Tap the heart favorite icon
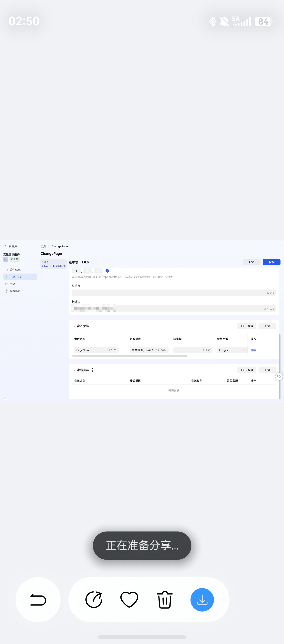The image size is (284, 644). tap(129, 599)
